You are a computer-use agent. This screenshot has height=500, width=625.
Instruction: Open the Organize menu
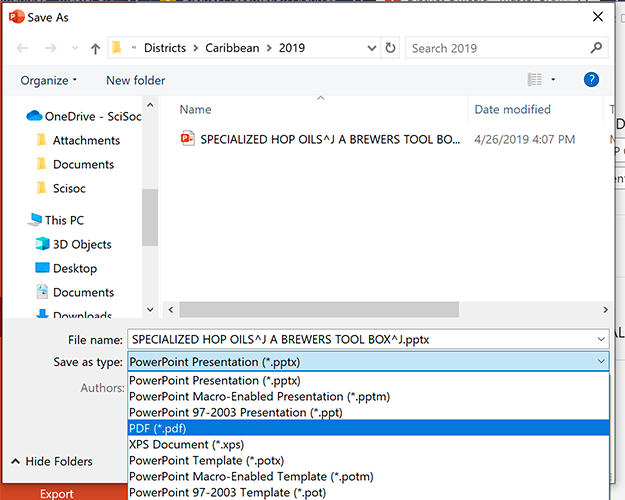49,81
